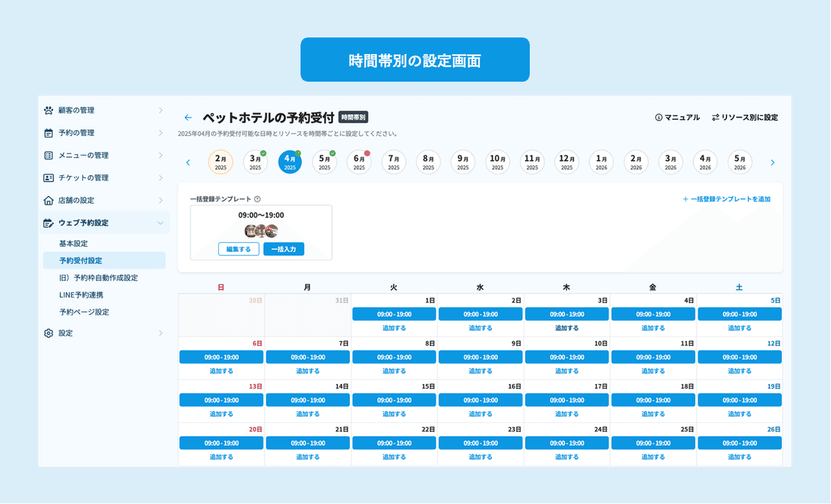Select the 編集する template button
Image resolution: width=831 pixels, height=504 pixels.
point(238,249)
